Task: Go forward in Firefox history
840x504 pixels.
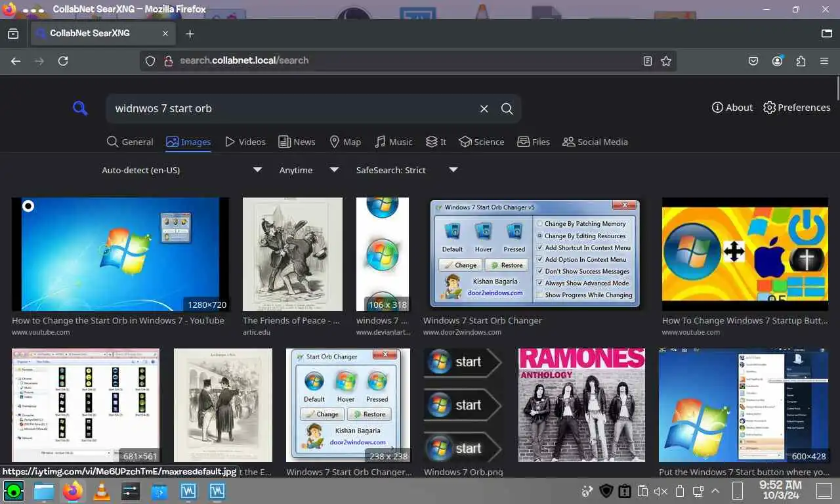Action: coord(39,61)
